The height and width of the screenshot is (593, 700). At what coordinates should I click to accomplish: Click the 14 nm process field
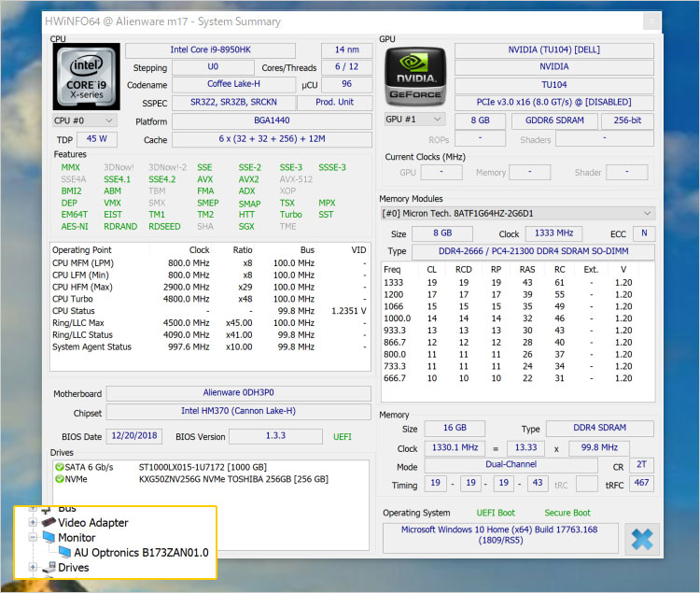tap(346, 50)
